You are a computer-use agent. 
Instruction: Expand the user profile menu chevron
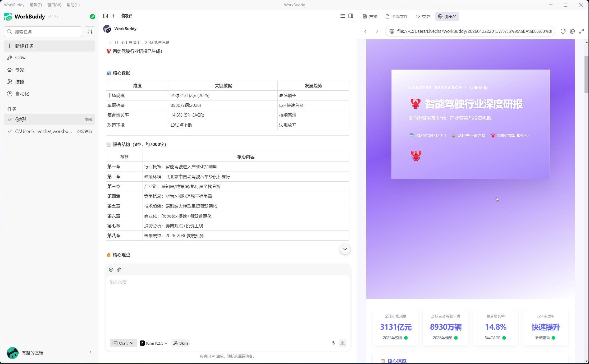pyautogui.click(x=90, y=352)
